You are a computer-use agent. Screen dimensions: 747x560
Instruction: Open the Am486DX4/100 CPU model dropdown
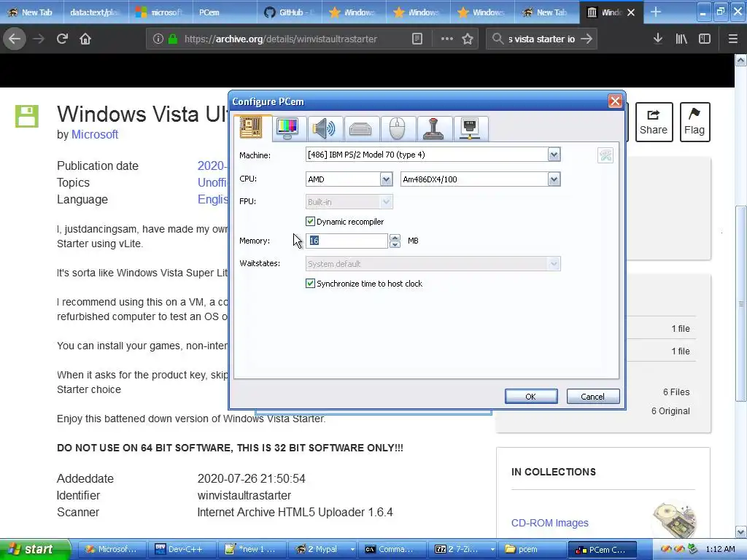coord(554,179)
